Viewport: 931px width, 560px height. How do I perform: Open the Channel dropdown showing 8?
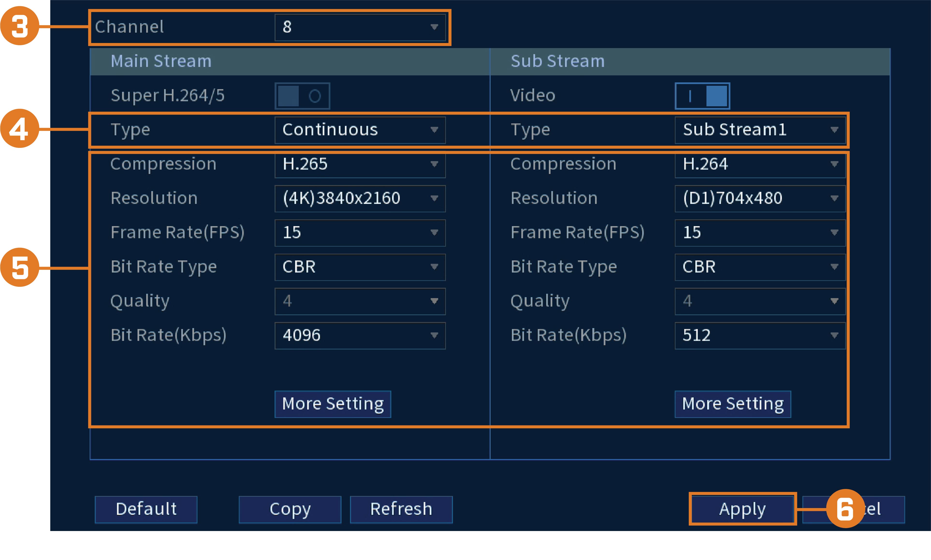point(360,27)
